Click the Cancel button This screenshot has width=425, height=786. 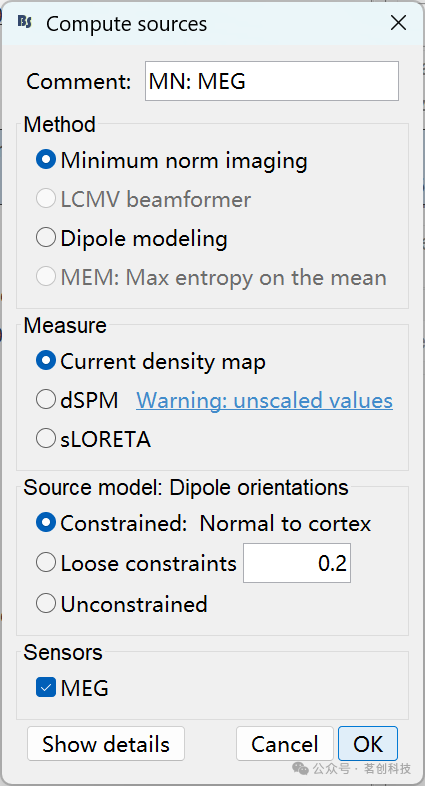(x=285, y=744)
